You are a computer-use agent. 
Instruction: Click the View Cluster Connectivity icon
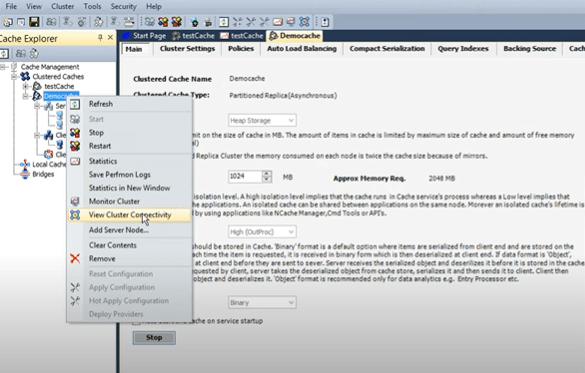tap(75, 215)
